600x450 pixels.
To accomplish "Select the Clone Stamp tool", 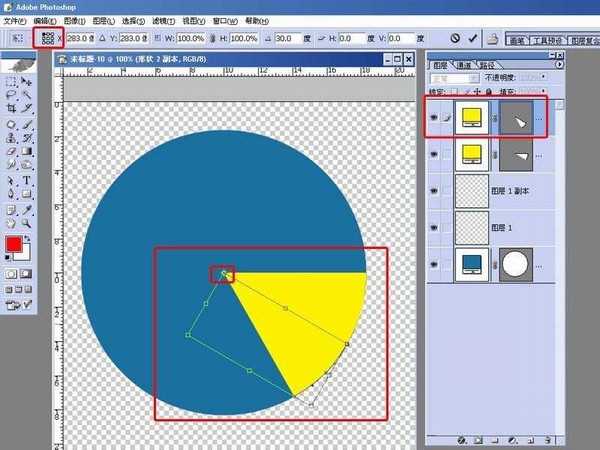I will 11,138.
